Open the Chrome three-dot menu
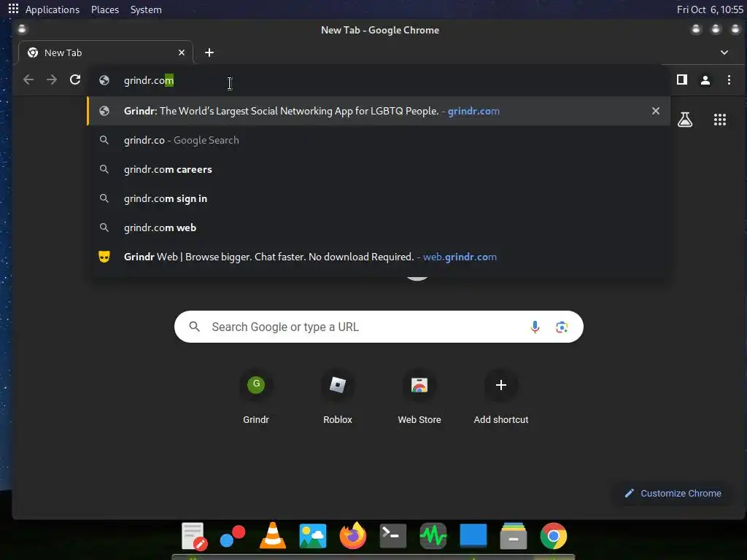 tap(729, 80)
